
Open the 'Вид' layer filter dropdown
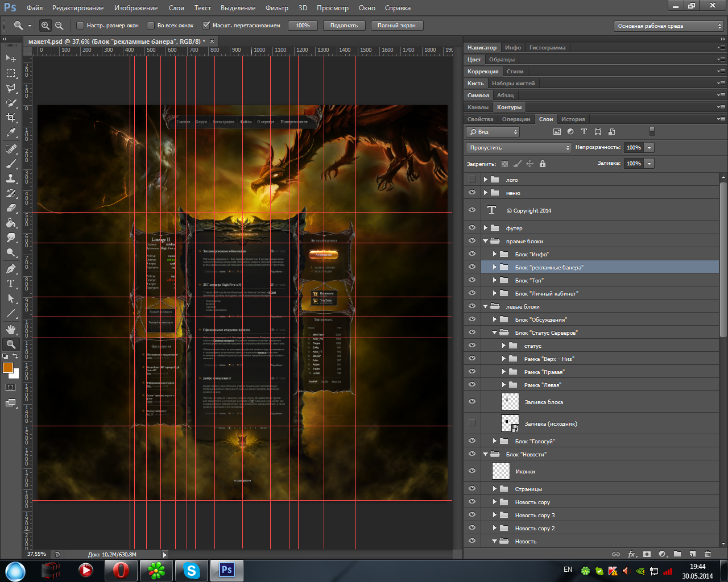tap(493, 131)
